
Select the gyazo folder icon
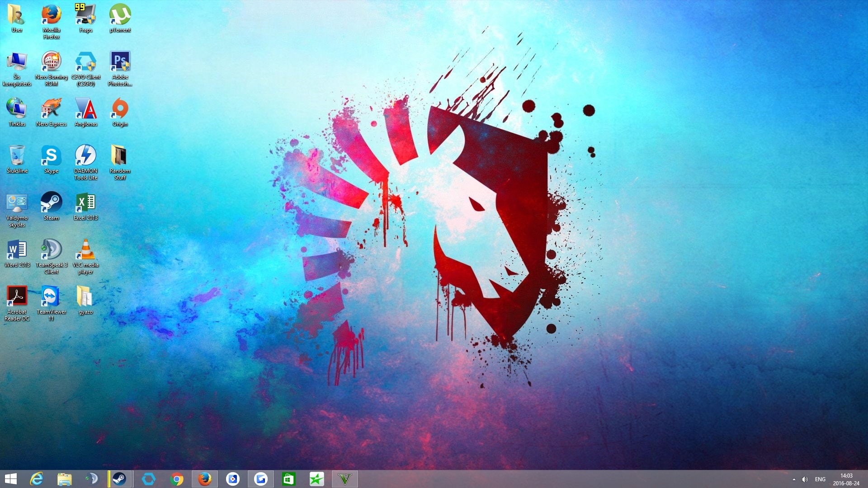85,296
